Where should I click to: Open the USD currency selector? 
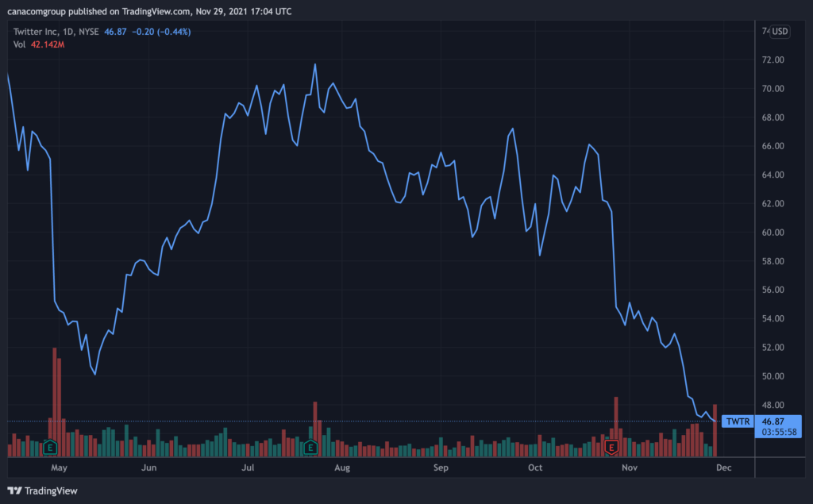(780, 31)
